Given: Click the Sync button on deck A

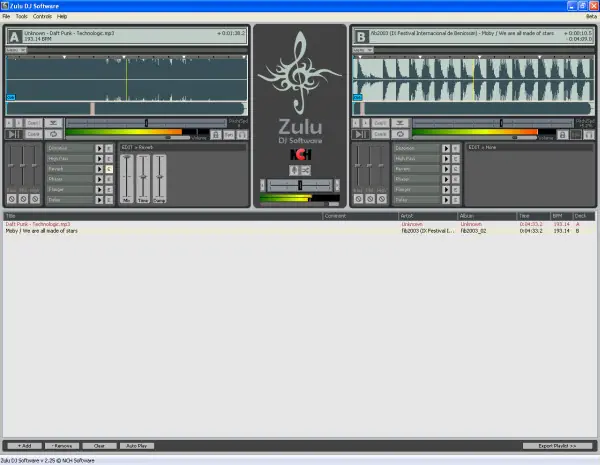Looking at the screenshot, I should pos(229,135).
